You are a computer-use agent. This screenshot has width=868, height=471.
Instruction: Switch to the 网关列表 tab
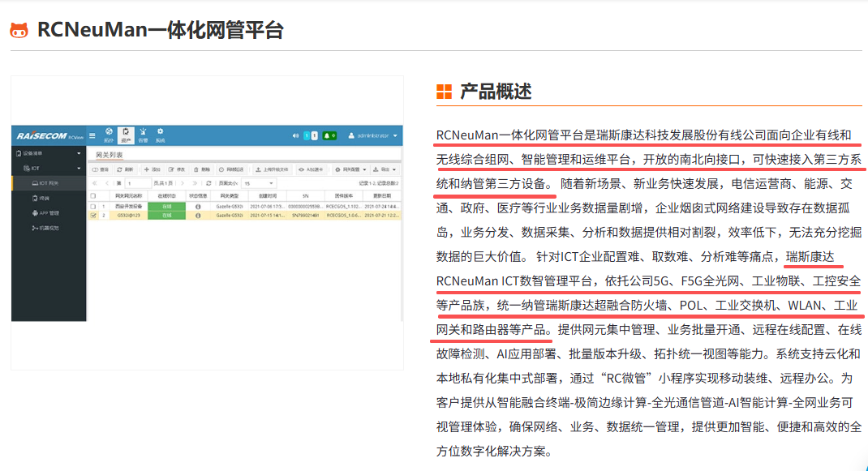(x=109, y=155)
